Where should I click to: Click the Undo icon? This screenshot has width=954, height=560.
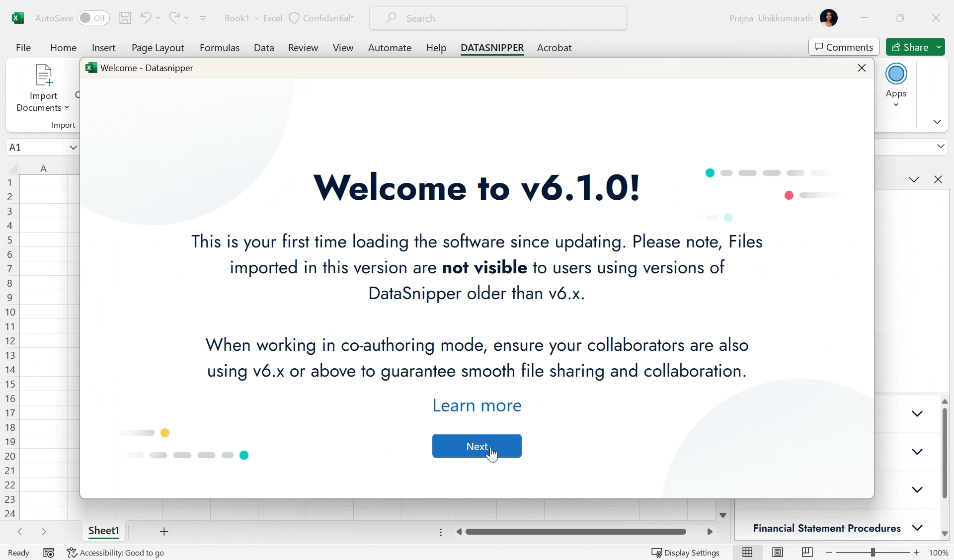[x=145, y=18]
